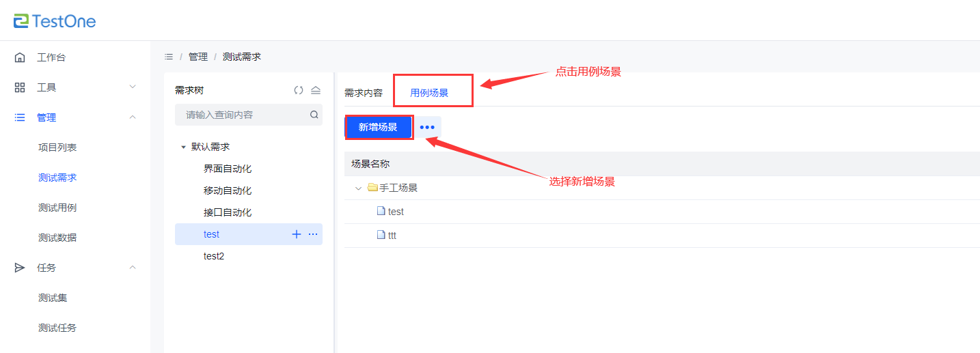Open the more options dots on test node
Viewport: 980px width, 353px height.
313,234
